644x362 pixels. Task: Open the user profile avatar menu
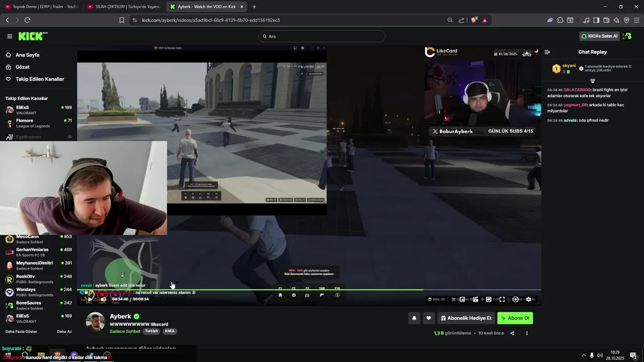coord(627,36)
